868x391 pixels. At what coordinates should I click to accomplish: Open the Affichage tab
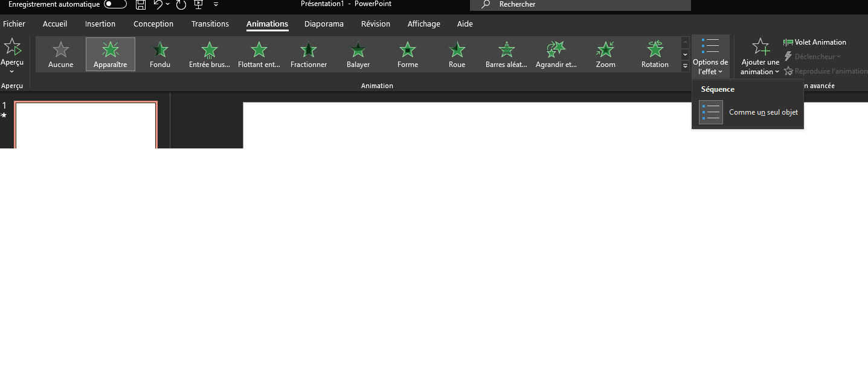(x=423, y=24)
